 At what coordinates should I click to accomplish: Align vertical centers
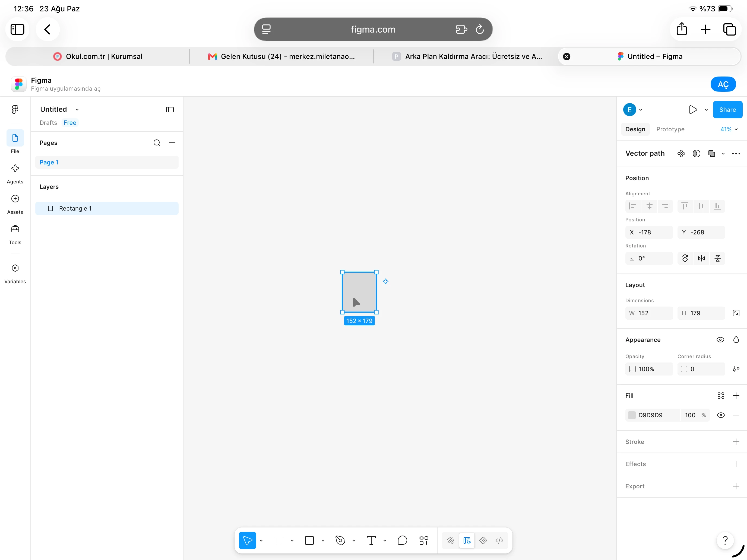click(701, 206)
